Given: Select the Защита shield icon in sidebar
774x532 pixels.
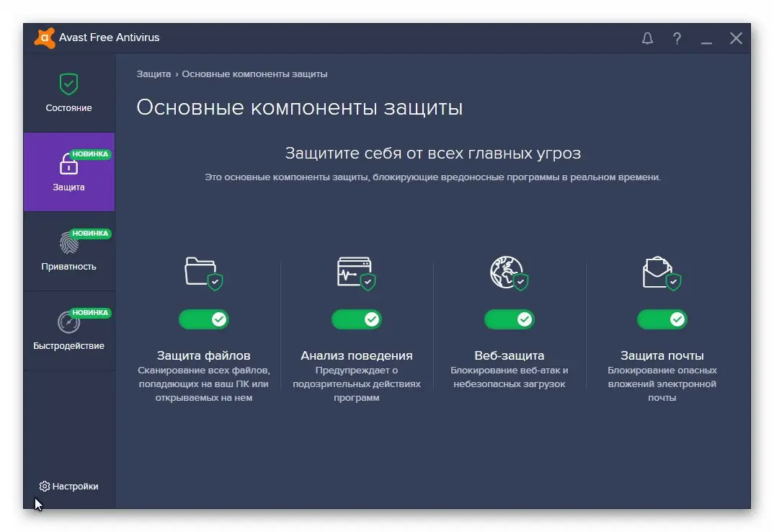Looking at the screenshot, I should coord(68,164).
